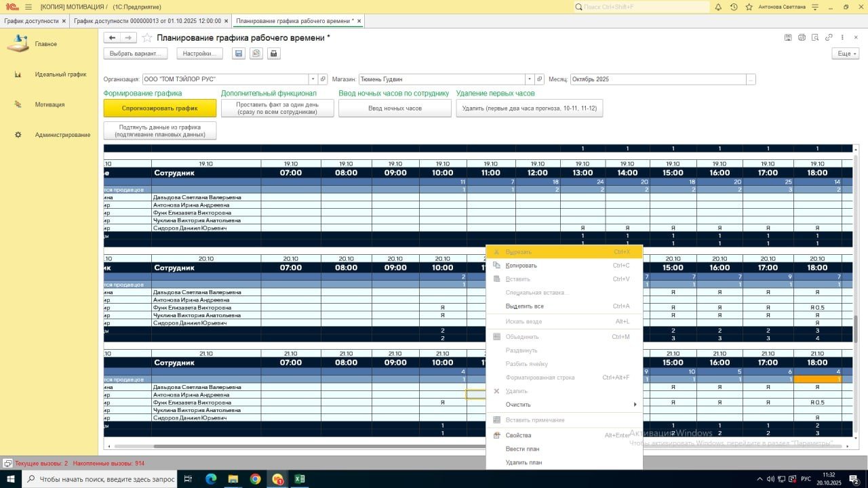Image resolution: width=868 pixels, height=488 pixels.
Task: Click the get link chain icon
Action: click(x=829, y=37)
